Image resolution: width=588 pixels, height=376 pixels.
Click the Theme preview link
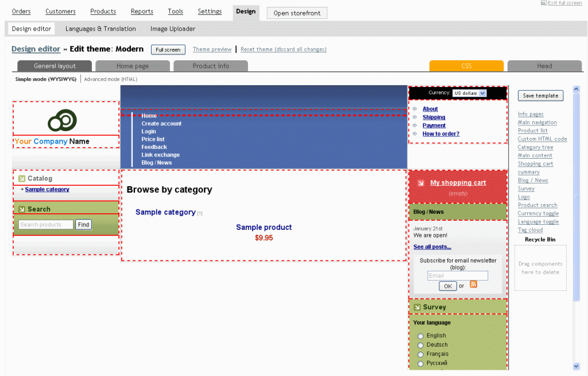coord(212,49)
